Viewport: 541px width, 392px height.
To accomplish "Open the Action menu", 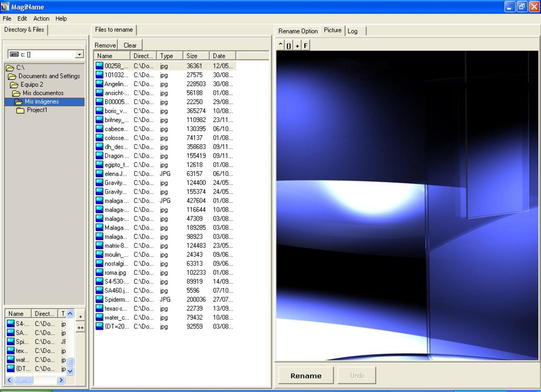I will pyautogui.click(x=41, y=18).
